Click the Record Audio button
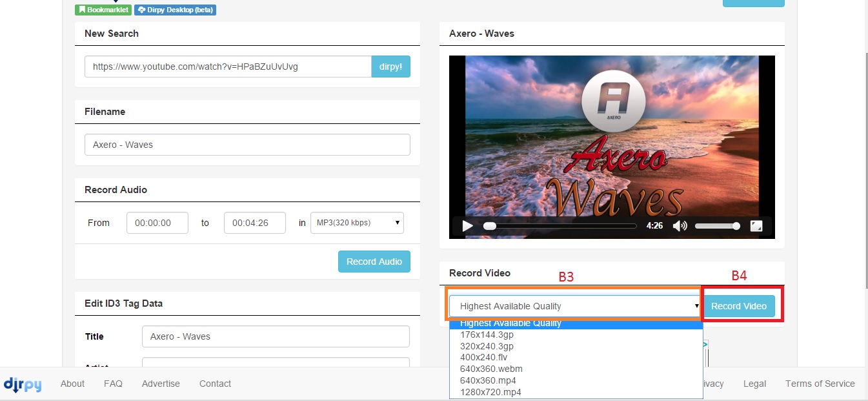This screenshot has width=868, height=401. pos(374,262)
